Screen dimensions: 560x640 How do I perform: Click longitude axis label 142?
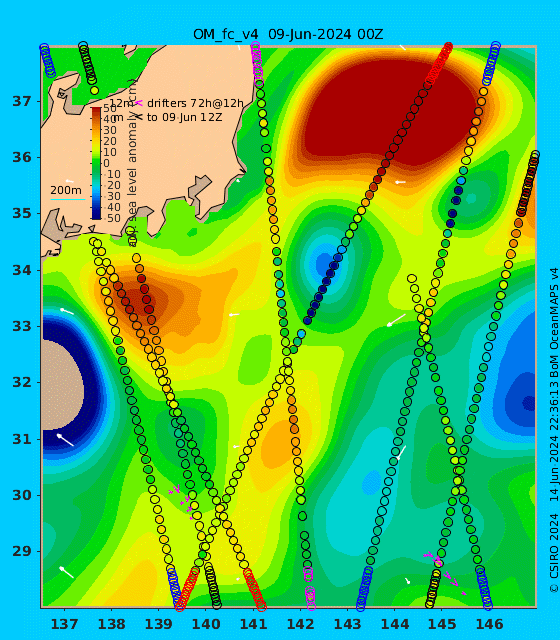click(x=300, y=624)
